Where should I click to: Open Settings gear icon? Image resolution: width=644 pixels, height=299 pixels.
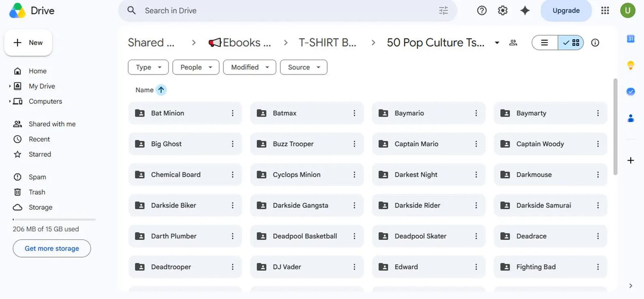point(503,10)
